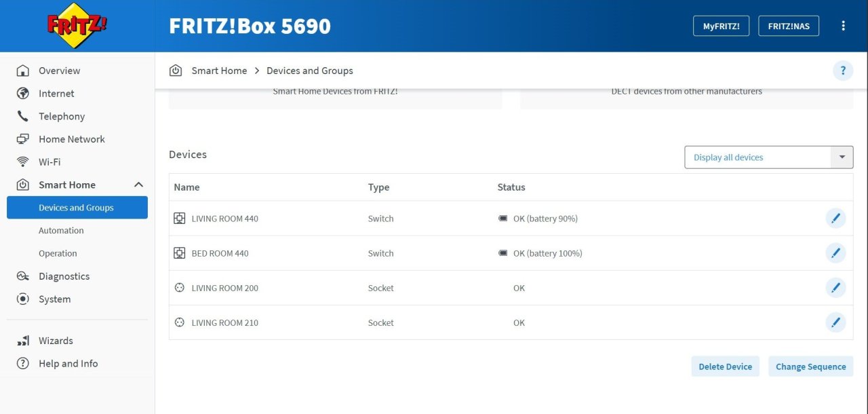Screen dimensions: 868x414
Task: Click the Home Network computers icon
Action: point(23,139)
